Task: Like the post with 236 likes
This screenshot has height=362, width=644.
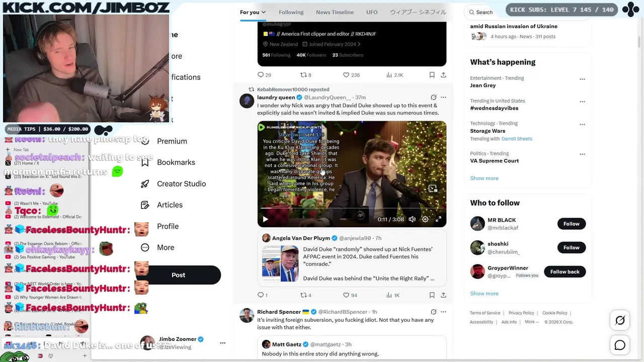Action: click(346, 75)
